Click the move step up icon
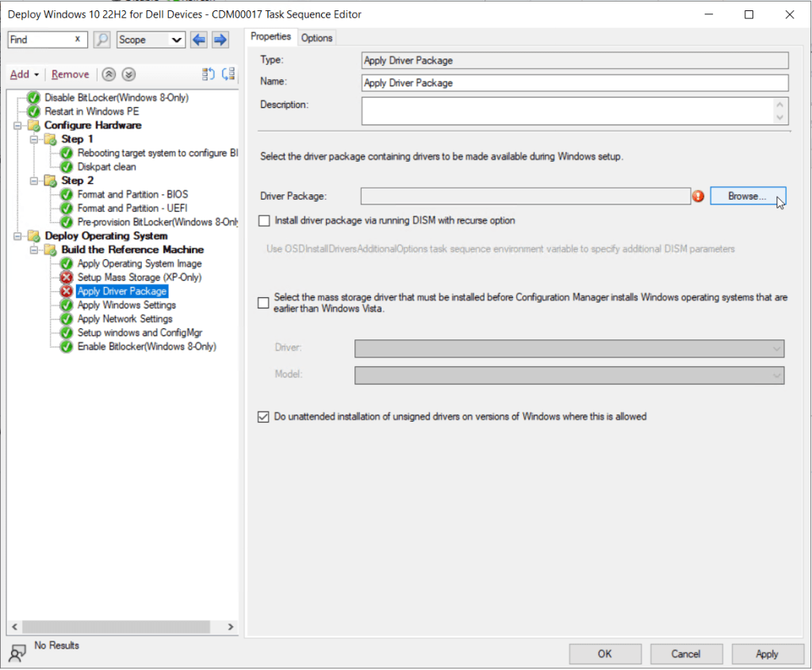The image size is (812, 670). (x=209, y=75)
